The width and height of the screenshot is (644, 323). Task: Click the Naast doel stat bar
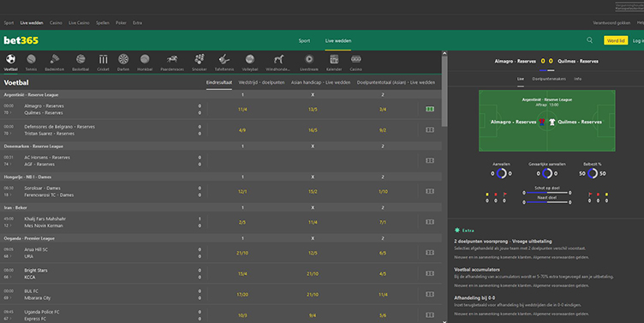(546, 202)
